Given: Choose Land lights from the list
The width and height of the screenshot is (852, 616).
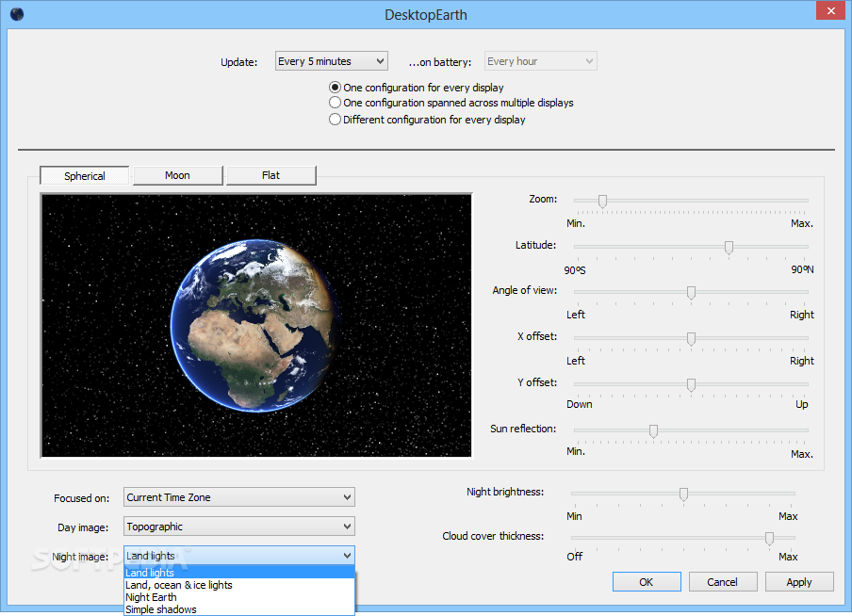Looking at the screenshot, I should pyautogui.click(x=239, y=573).
